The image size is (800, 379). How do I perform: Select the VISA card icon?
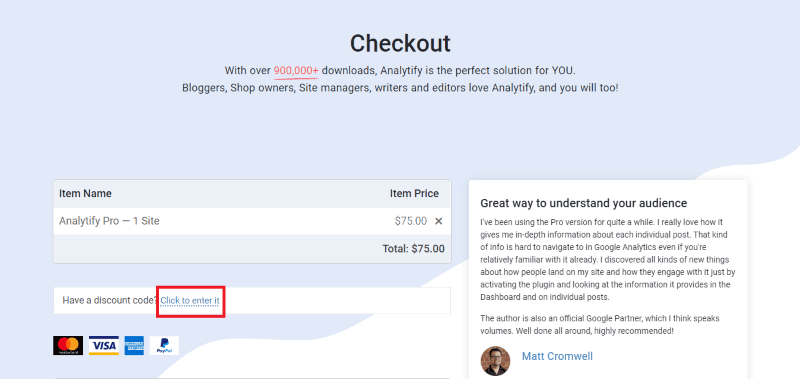click(104, 345)
